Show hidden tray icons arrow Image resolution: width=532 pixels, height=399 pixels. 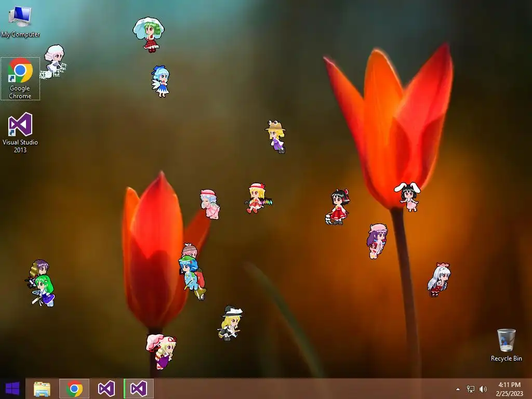[x=458, y=389]
